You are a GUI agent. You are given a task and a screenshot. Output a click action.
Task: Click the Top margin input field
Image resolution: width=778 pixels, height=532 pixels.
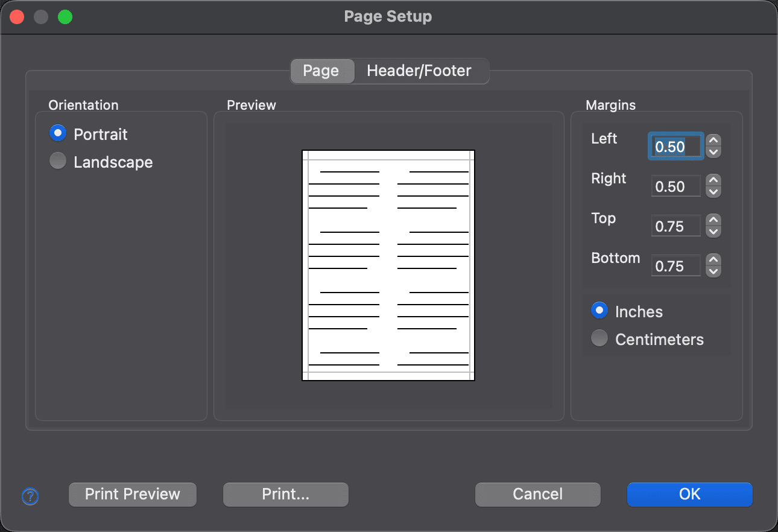(x=676, y=226)
